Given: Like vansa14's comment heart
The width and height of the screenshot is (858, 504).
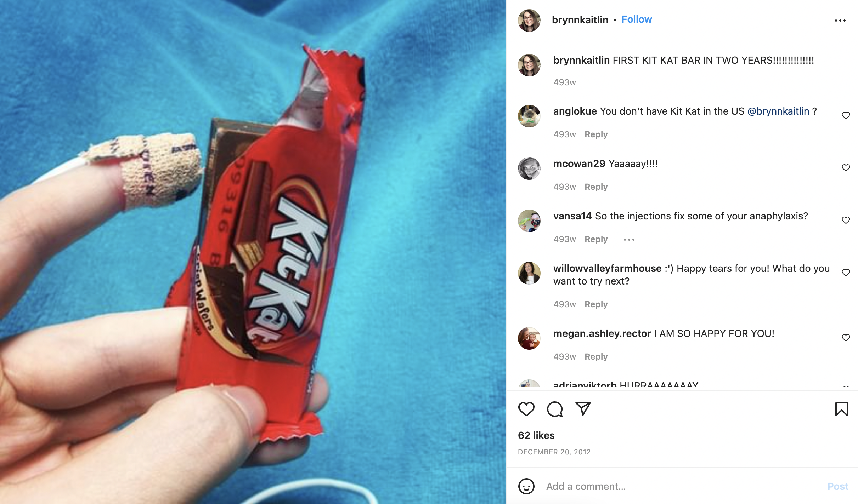Looking at the screenshot, I should pos(846,220).
